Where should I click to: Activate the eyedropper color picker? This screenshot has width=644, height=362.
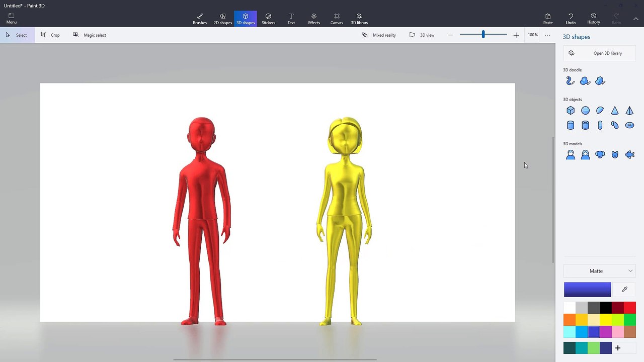(624, 290)
